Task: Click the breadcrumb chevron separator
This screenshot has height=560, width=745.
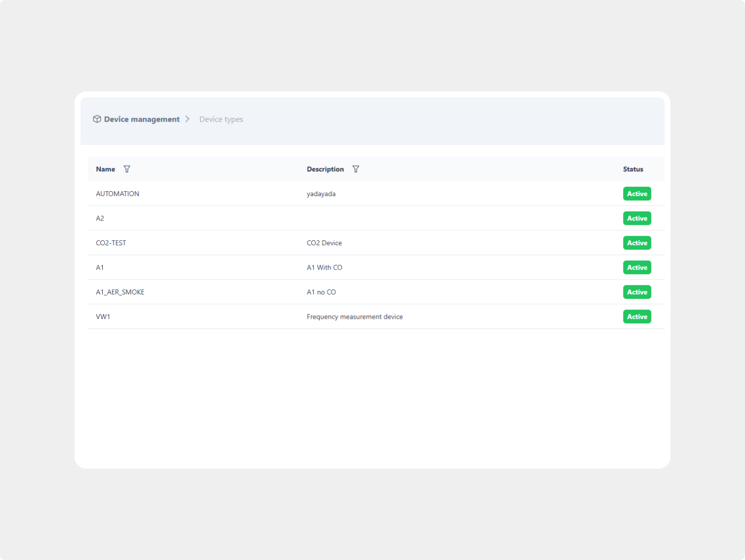Action: coord(187,119)
